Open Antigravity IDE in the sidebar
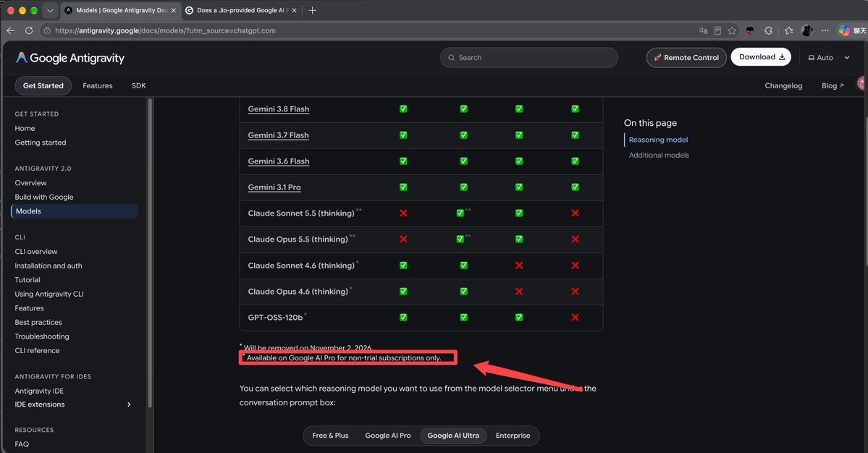The width and height of the screenshot is (868, 453). pos(39,391)
